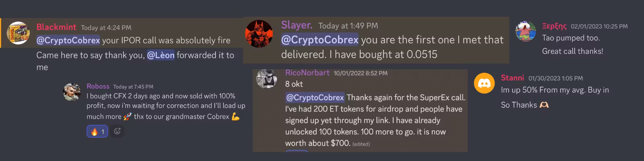Click the add reaction smiley icon
644x161 pixels.
coord(117,131)
